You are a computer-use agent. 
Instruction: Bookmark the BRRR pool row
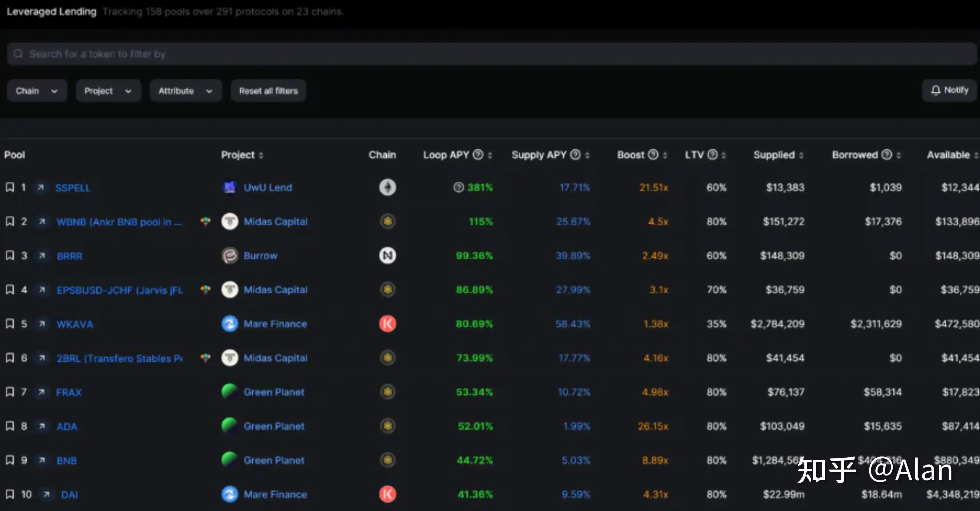click(x=10, y=255)
